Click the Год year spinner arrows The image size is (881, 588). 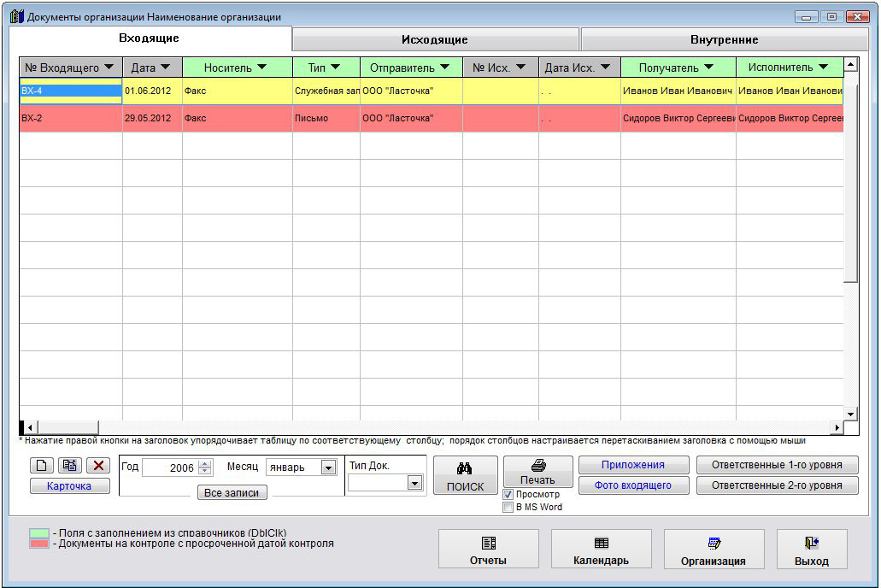point(205,467)
